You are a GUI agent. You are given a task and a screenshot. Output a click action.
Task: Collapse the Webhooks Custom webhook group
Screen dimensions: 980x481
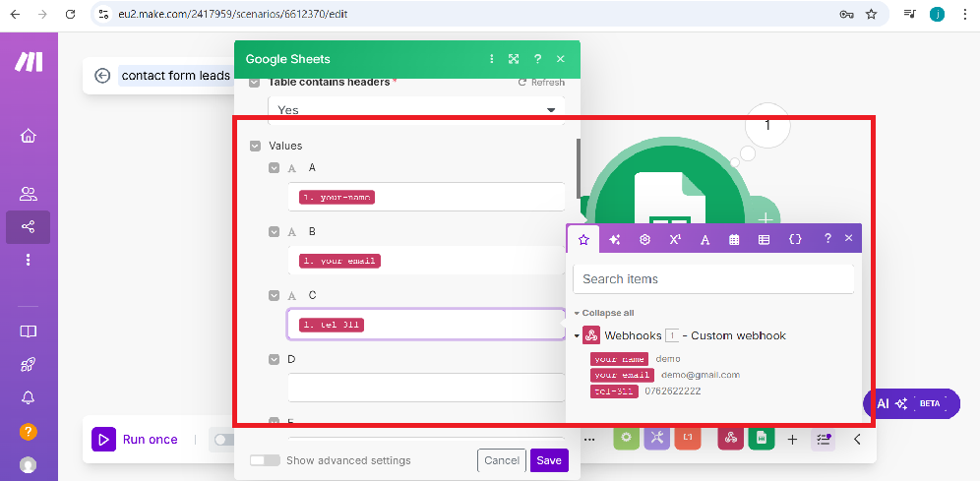pos(577,336)
